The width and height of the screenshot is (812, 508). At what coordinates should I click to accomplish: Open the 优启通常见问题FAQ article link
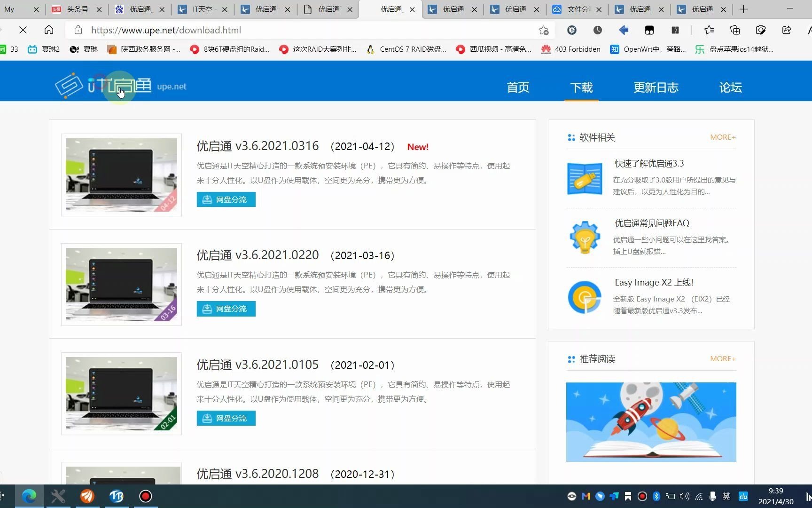pyautogui.click(x=652, y=223)
